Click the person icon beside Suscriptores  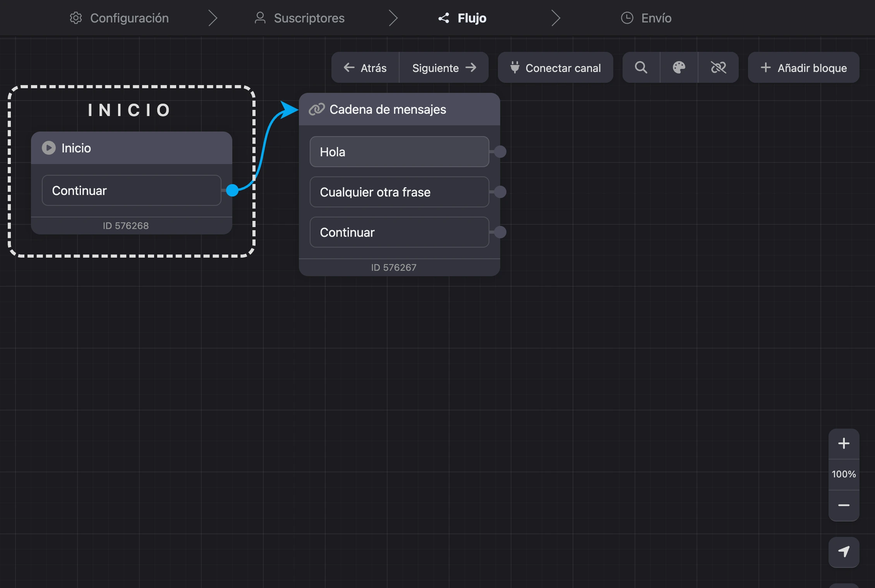click(260, 18)
